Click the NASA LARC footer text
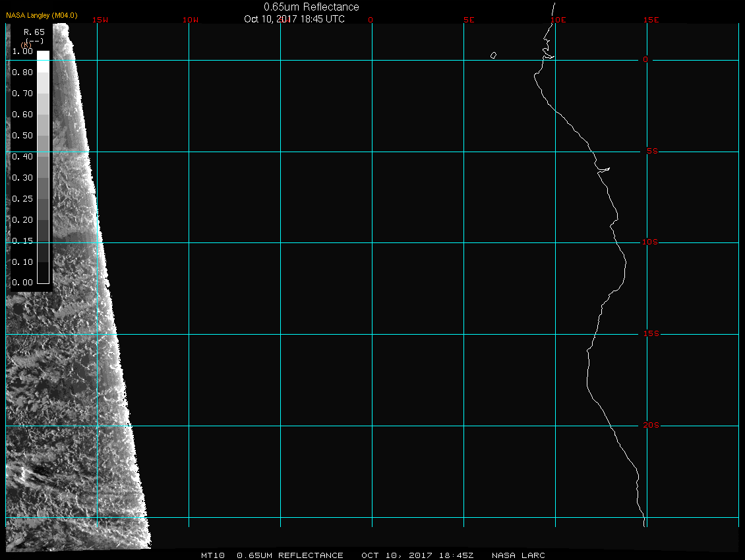The width and height of the screenshot is (745, 560). click(x=518, y=555)
